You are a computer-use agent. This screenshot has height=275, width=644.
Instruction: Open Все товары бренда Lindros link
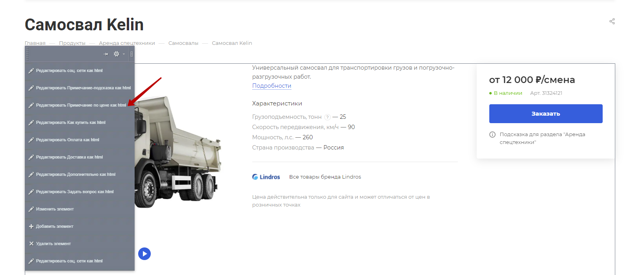325,177
